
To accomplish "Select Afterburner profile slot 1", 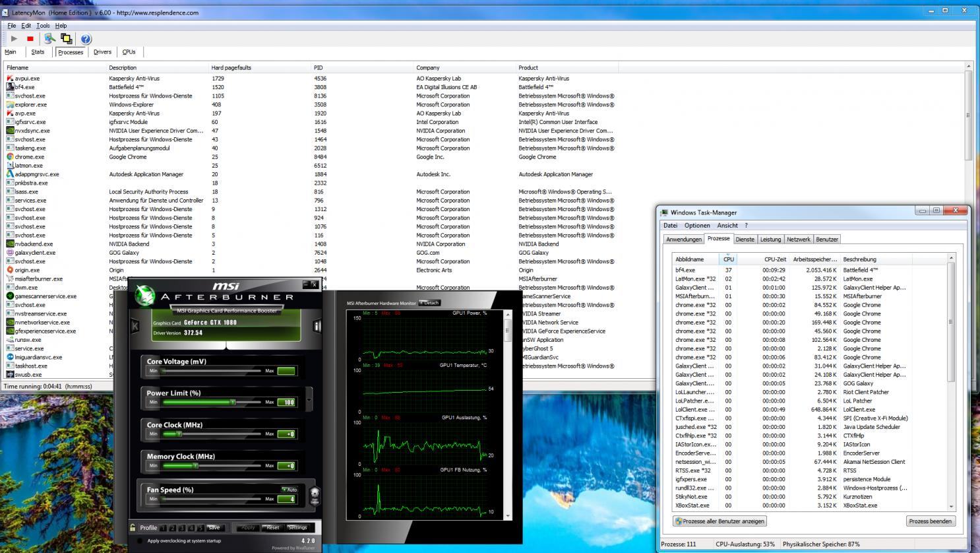I will coord(164,528).
